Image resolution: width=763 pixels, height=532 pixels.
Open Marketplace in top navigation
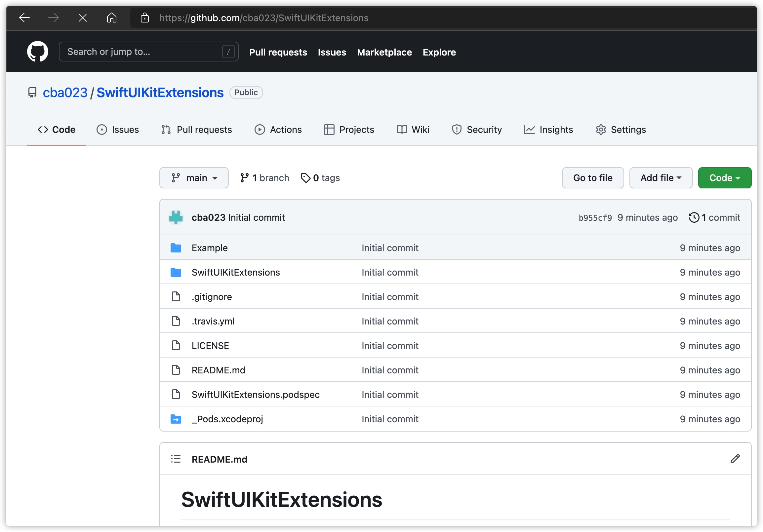384,52
